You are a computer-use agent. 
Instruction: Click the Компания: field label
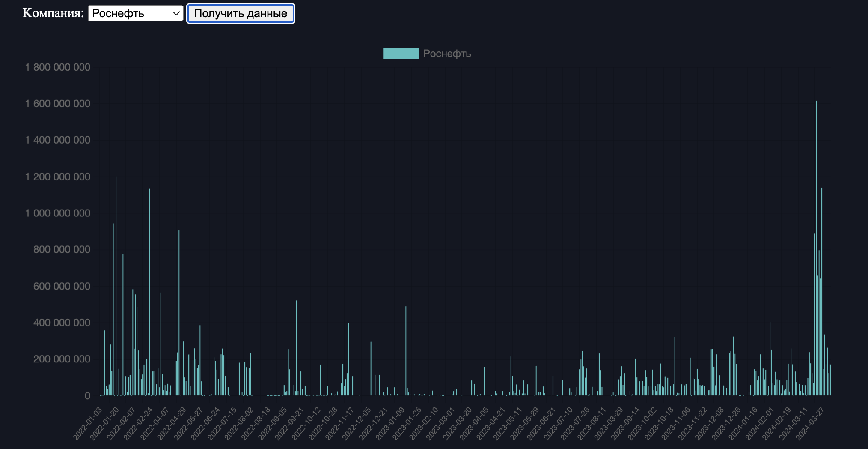click(53, 13)
